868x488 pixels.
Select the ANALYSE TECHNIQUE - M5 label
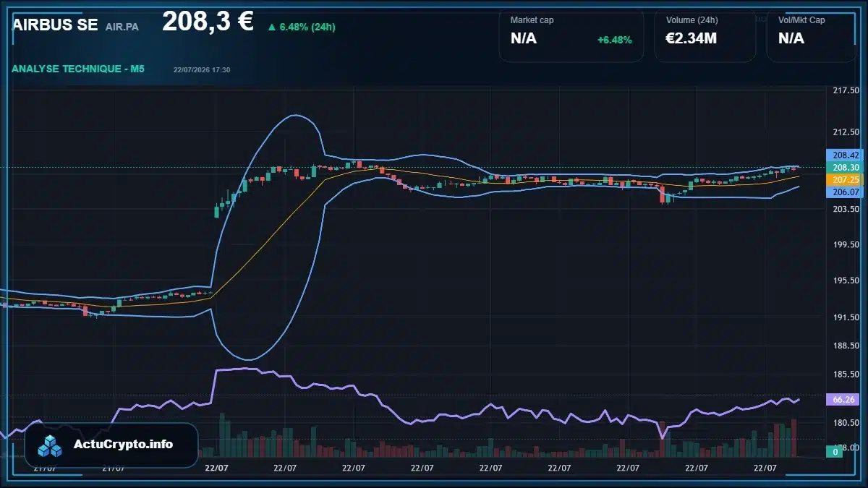pos(78,69)
